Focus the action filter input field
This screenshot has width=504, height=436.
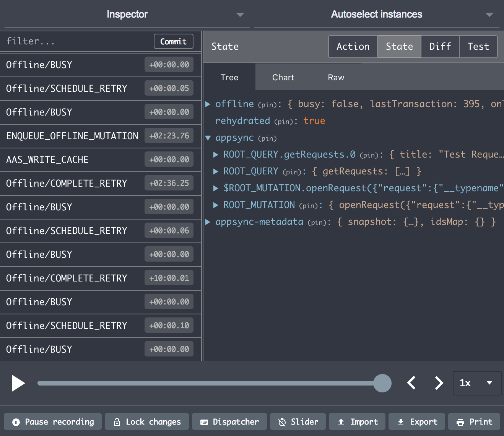click(76, 41)
